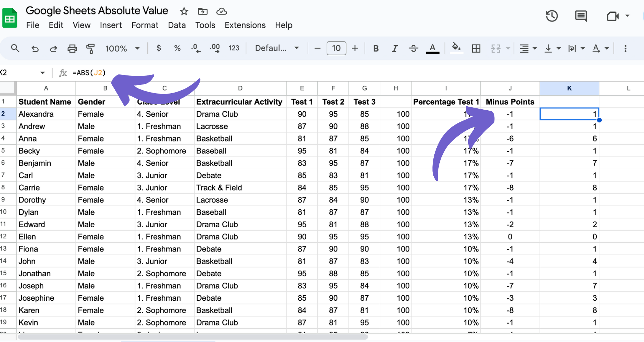Toggle bold on selected cell
The image size is (644, 342).
coord(376,48)
